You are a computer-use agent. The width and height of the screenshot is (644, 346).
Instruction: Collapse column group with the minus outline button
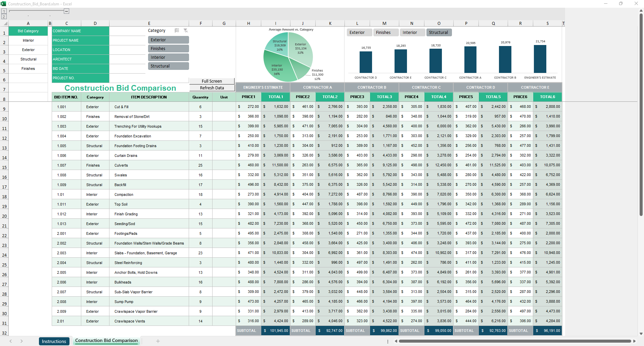click(x=66, y=11)
